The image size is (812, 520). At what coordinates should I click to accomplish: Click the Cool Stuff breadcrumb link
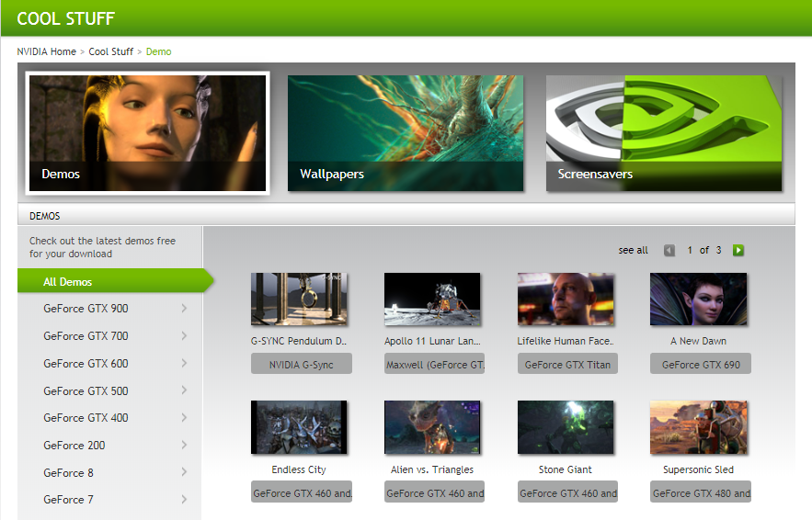click(110, 51)
